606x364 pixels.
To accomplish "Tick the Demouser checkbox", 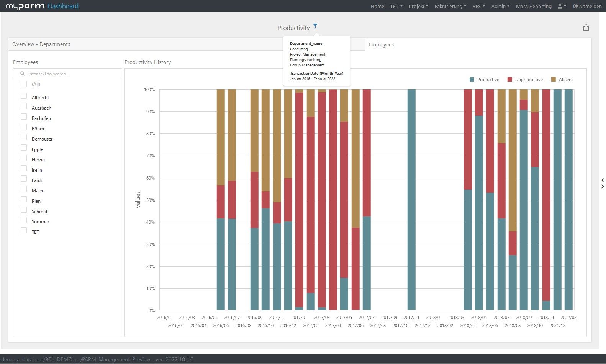I will (24, 138).
